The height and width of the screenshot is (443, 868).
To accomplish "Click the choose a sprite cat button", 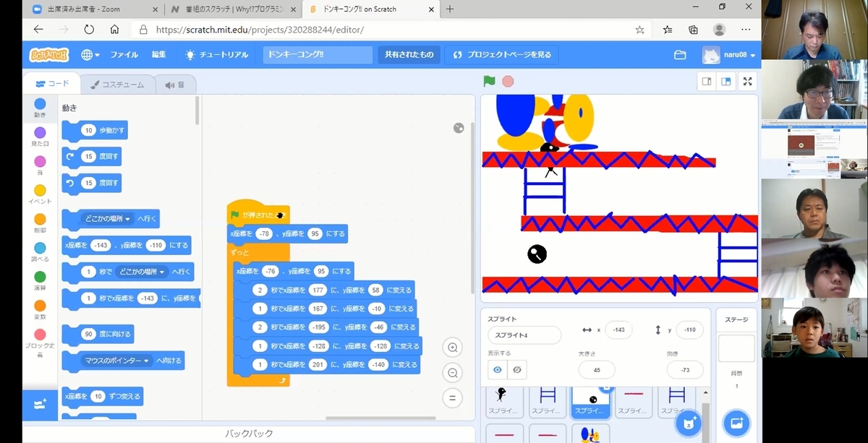I will tap(687, 422).
